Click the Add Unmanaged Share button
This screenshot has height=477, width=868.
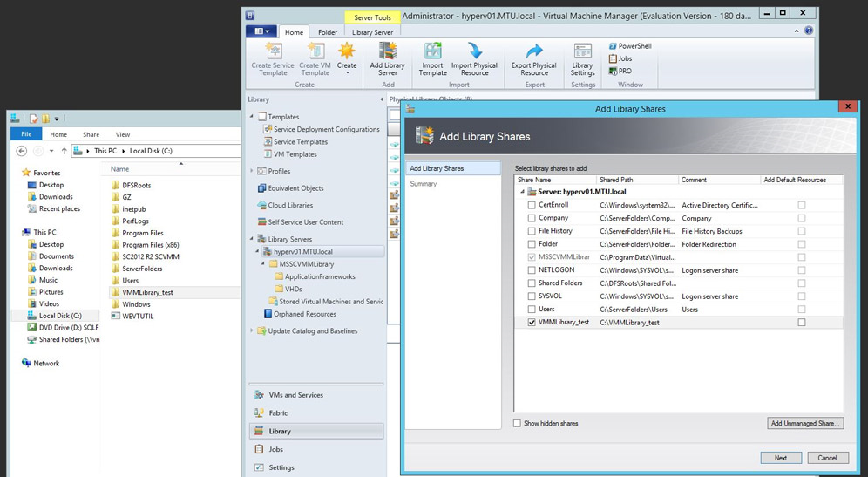[805, 424]
